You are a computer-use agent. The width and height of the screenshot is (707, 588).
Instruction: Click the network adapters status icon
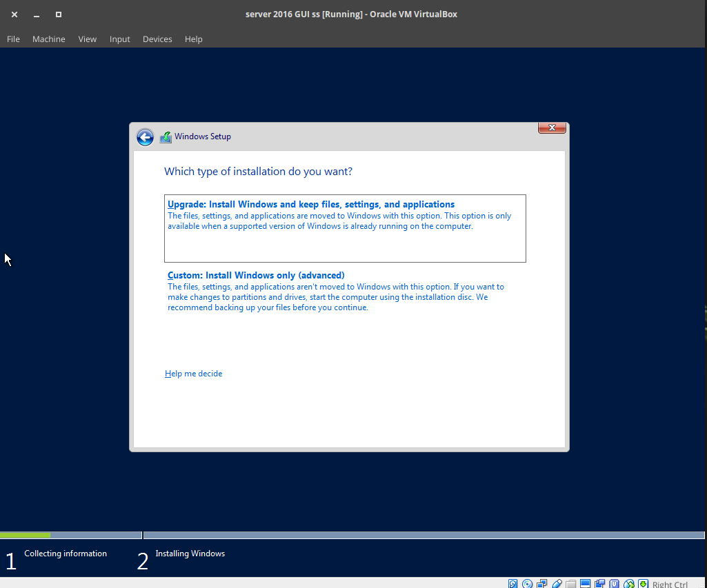click(x=542, y=584)
